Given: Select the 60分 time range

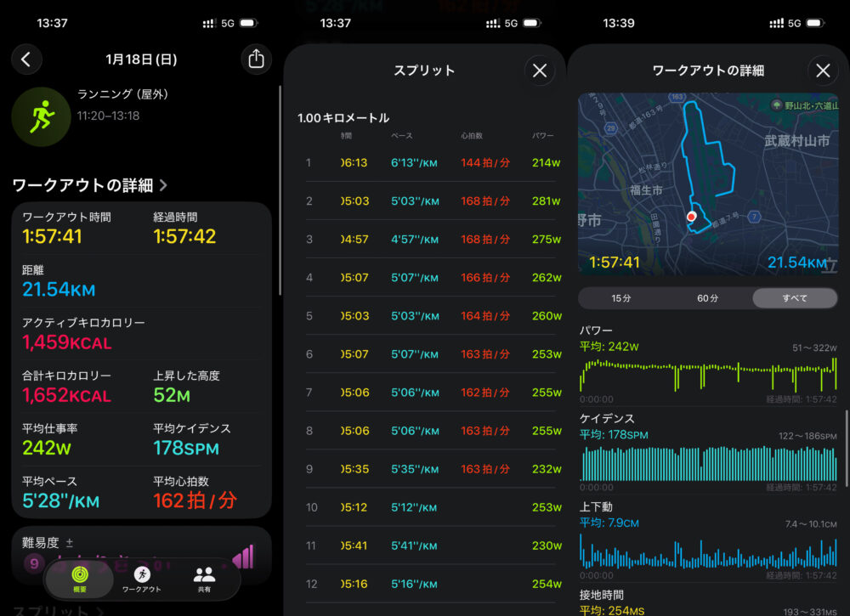Looking at the screenshot, I should coord(707,298).
